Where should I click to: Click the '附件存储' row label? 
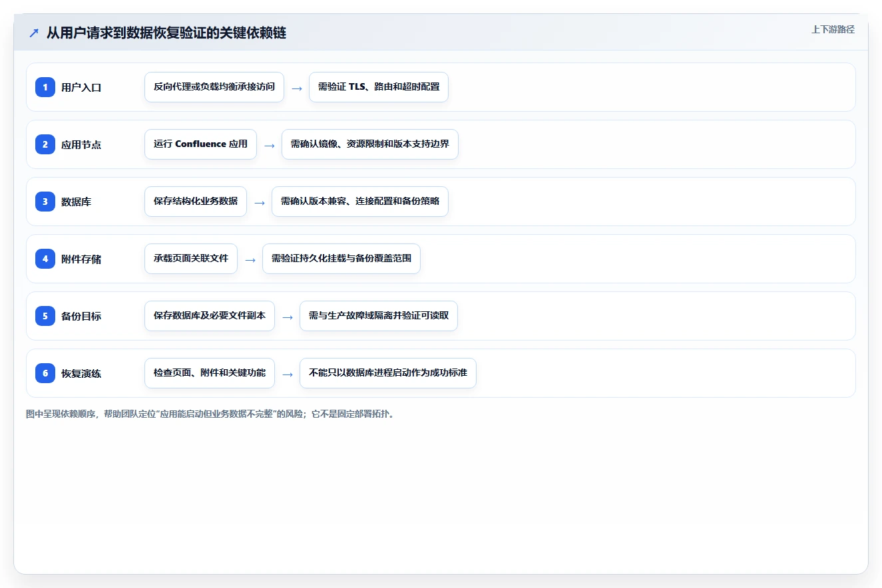(x=81, y=259)
